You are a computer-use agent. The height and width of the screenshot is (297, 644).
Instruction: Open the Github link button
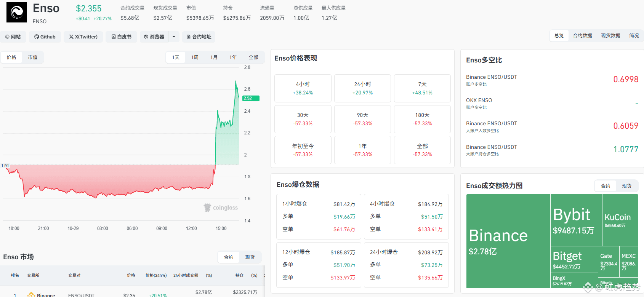tap(45, 37)
